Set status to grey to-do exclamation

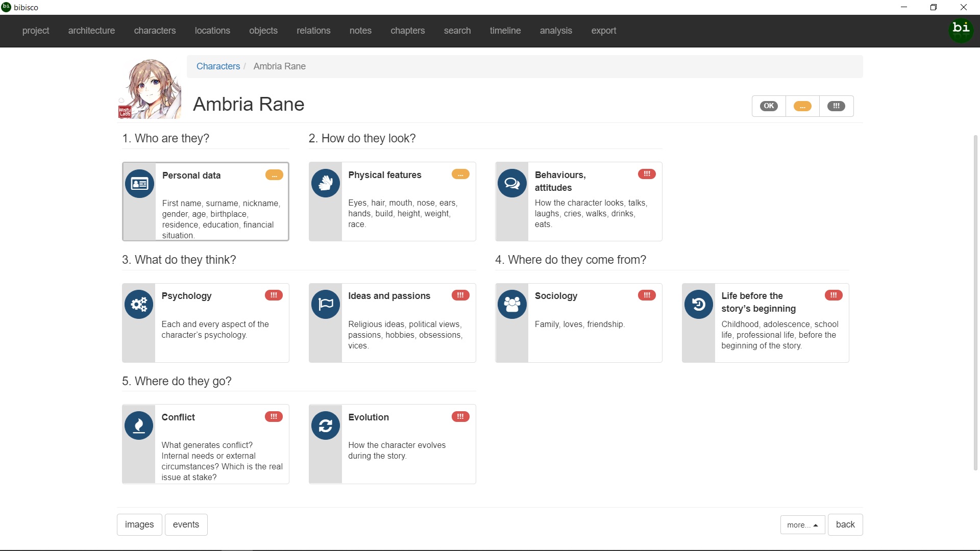[x=836, y=106]
